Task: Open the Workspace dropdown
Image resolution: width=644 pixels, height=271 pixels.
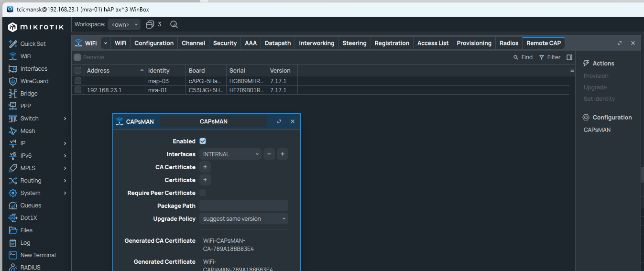Action: tap(124, 24)
